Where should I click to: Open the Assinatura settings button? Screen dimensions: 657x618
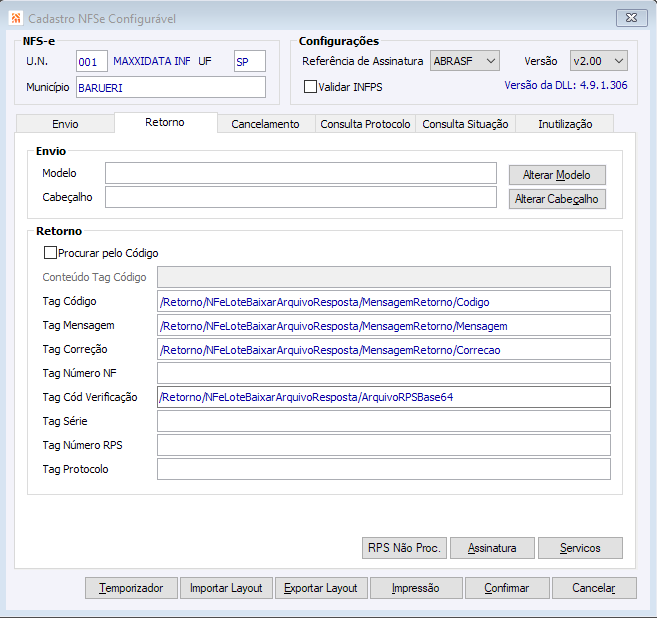(x=491, y=548)
